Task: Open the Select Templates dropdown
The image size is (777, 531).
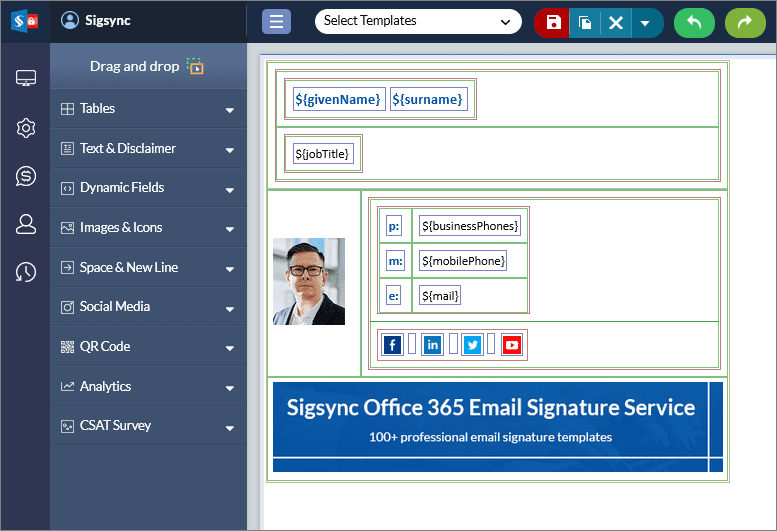Action: pyautogui.click(x=418, y=21)
